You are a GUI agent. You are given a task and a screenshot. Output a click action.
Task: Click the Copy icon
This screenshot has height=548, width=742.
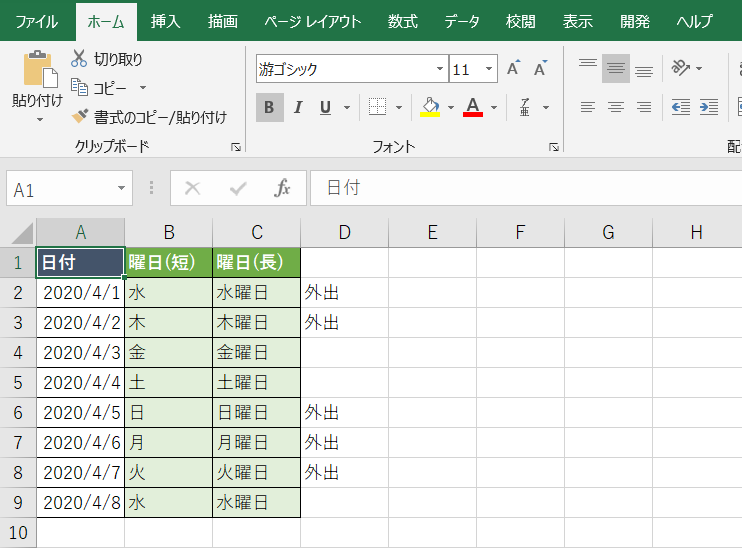pos(80,87)
